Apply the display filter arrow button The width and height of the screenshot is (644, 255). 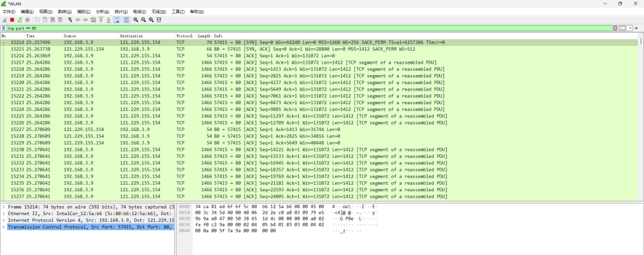coord(623,29)
